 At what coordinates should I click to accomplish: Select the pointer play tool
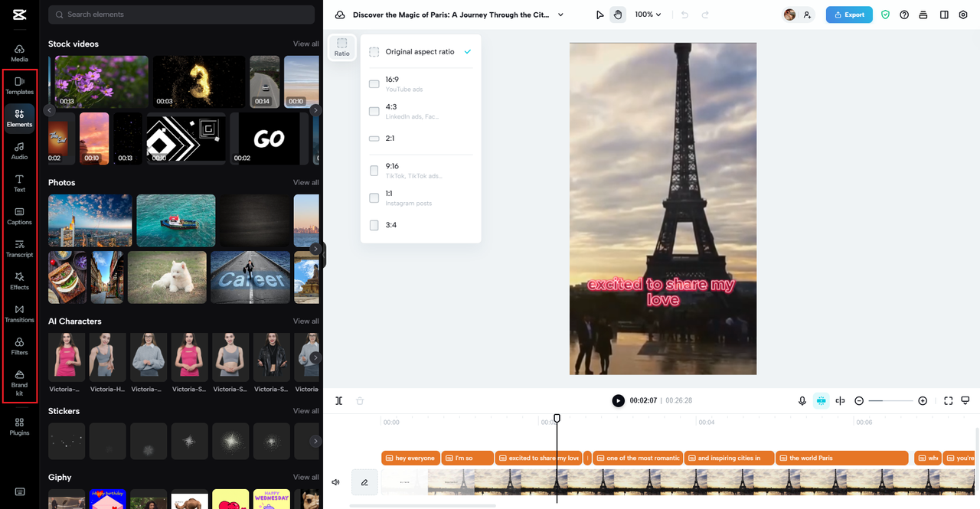click(600, 15)
